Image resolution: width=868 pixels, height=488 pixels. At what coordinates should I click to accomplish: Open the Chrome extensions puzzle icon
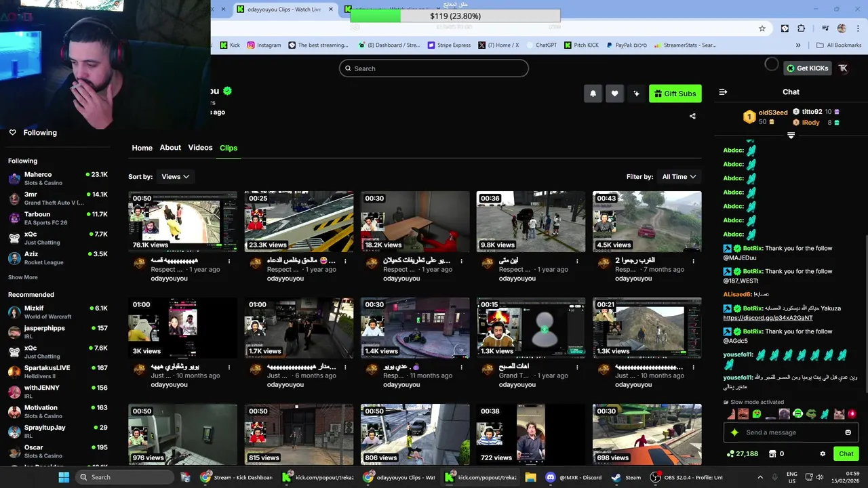[x=802, y=28]
